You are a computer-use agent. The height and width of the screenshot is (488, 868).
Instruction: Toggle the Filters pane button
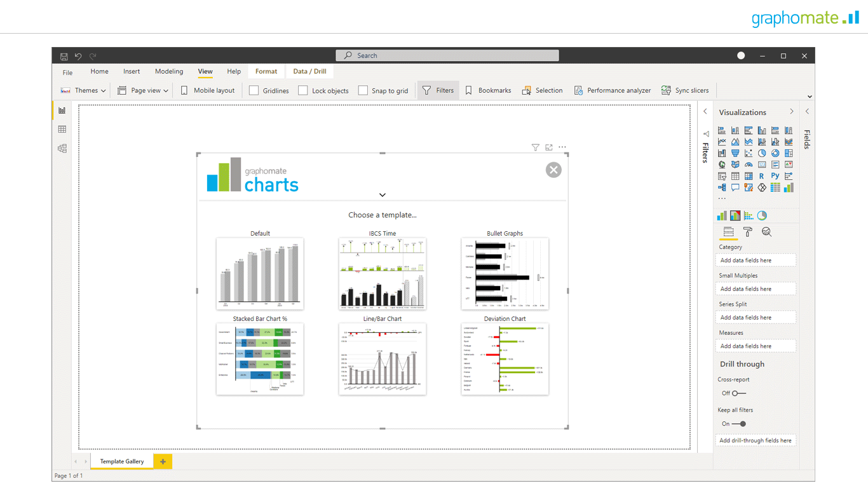[438, 90]
